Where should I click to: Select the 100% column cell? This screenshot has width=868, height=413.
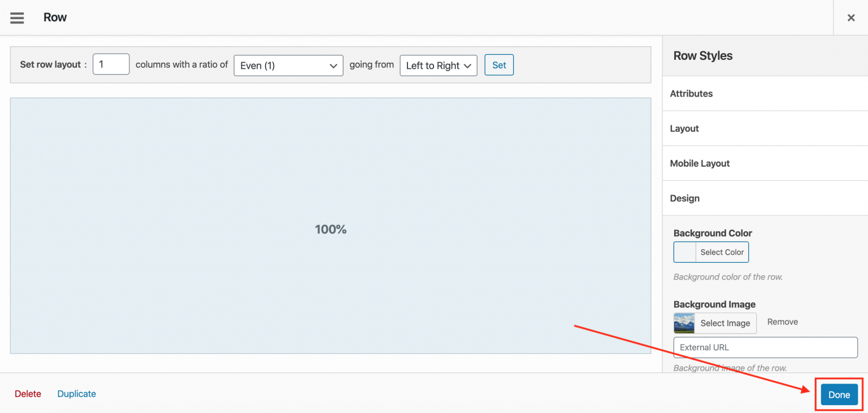[x=331, y=226]
